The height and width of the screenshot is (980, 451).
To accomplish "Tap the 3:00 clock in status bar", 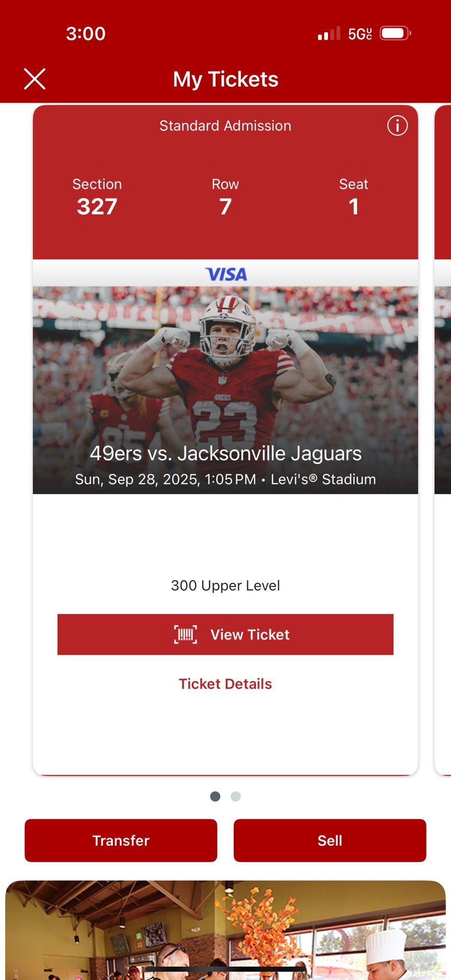I will [x=86, y=34].
